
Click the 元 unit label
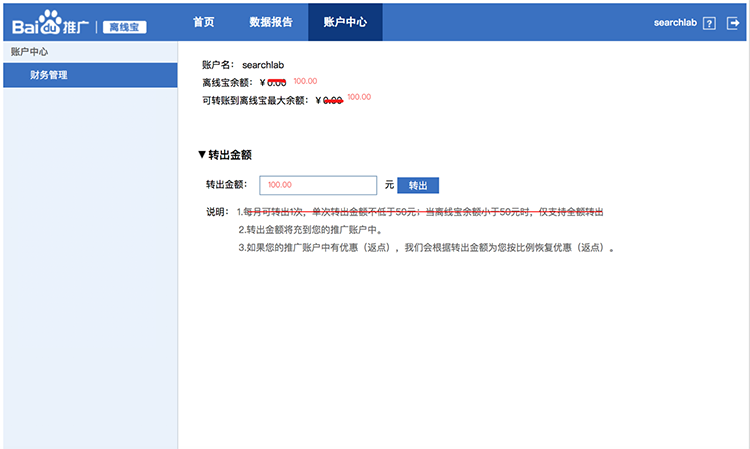[389, 185]
